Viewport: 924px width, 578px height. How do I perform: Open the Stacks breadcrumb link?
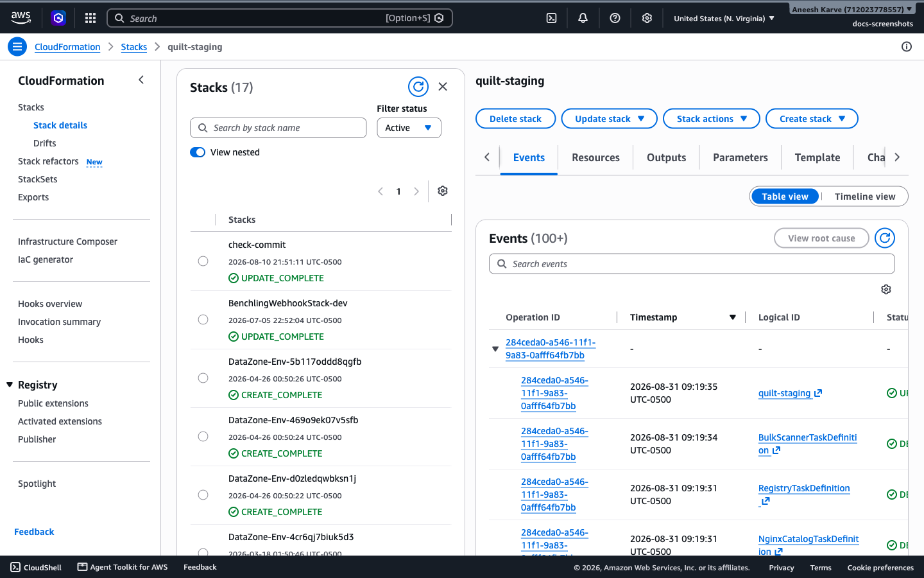tap(134, 47)
